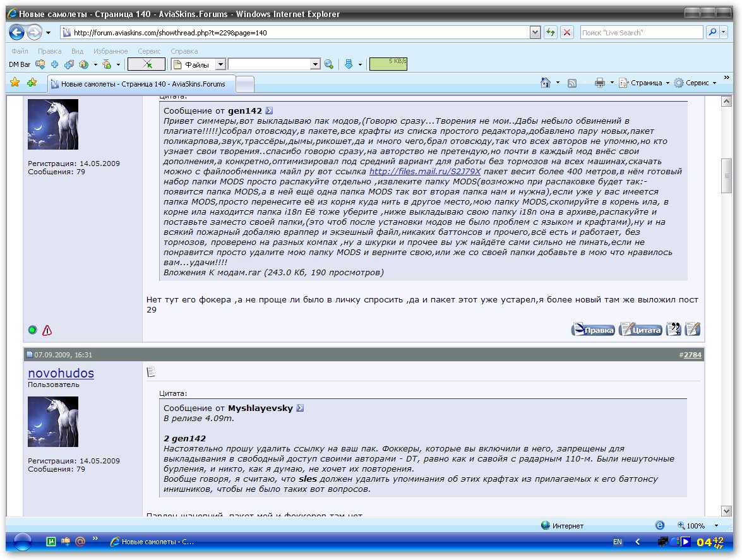View original Myshlayevsky post arrow icon

(x=300, y=408)
